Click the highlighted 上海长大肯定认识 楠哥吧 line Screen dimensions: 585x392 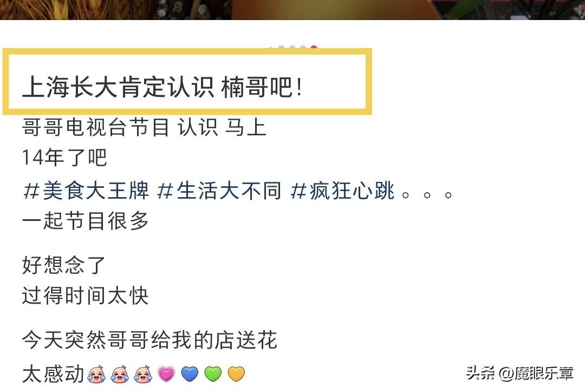[x=162, y=87]
